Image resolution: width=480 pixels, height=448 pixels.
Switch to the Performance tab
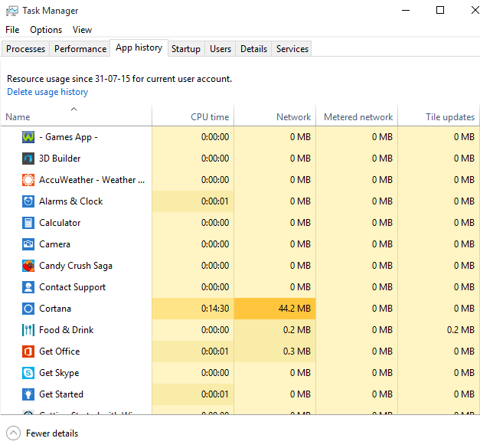pyautogui.click(x=80, y=49)
